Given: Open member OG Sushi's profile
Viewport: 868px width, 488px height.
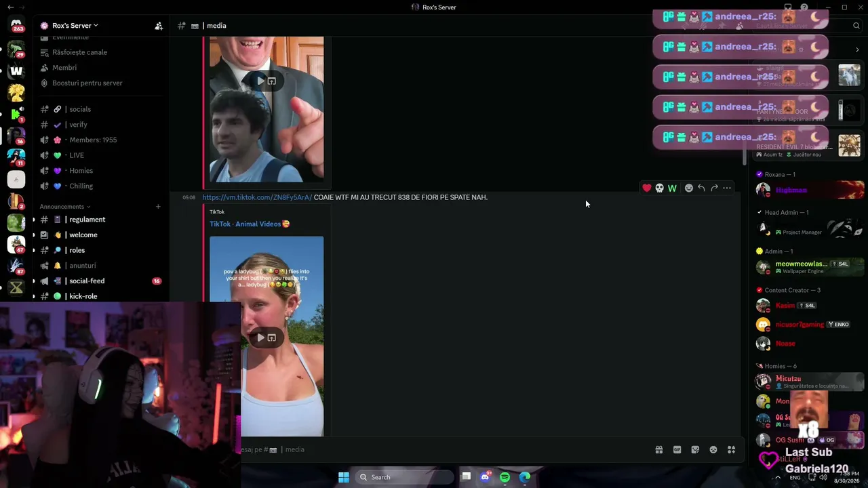Looking at the screenshot, I should tap(810, 440).
